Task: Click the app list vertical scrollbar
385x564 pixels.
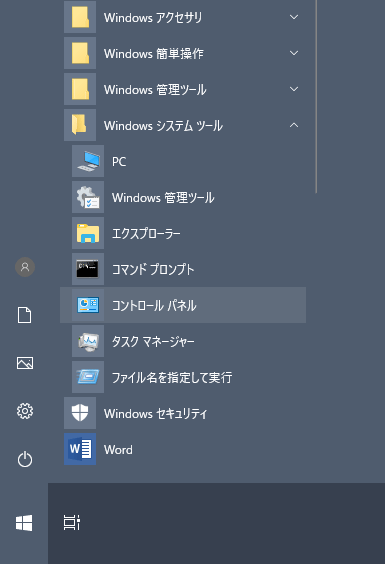Action: pos(316,96)
